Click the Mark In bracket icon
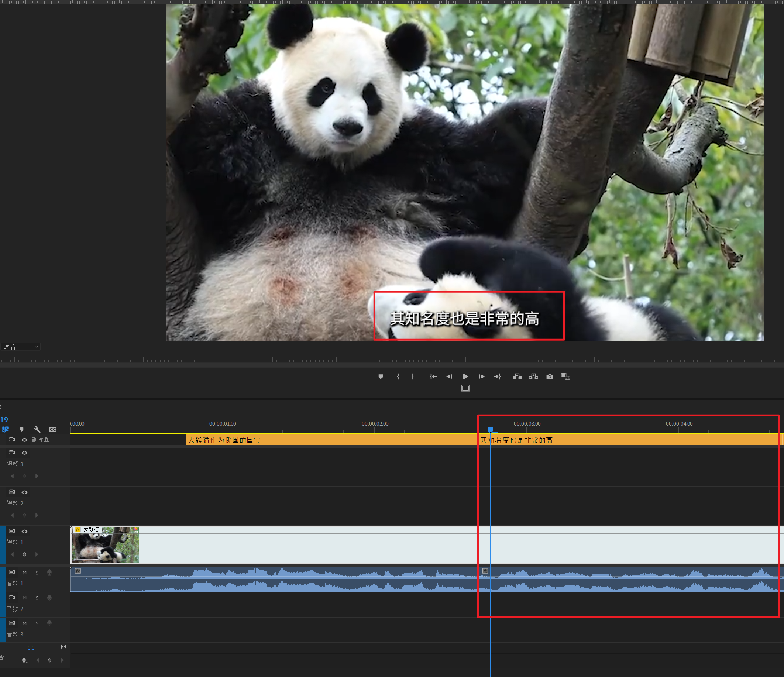 tap(398, 377)
